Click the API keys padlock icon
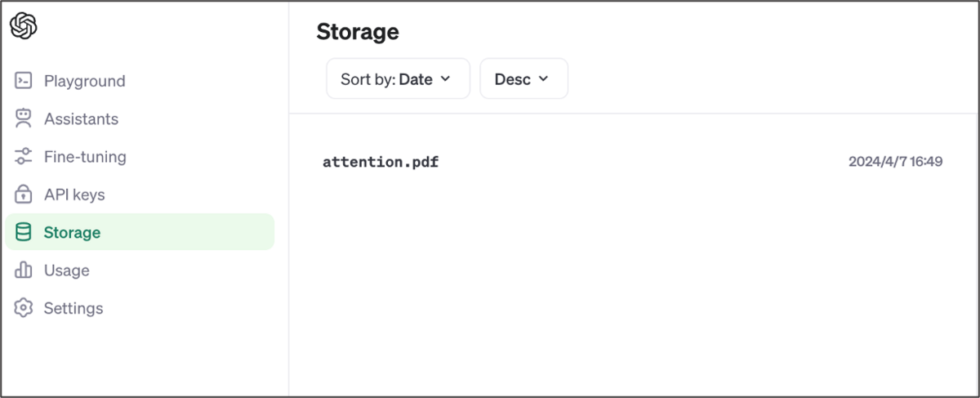 24,195
